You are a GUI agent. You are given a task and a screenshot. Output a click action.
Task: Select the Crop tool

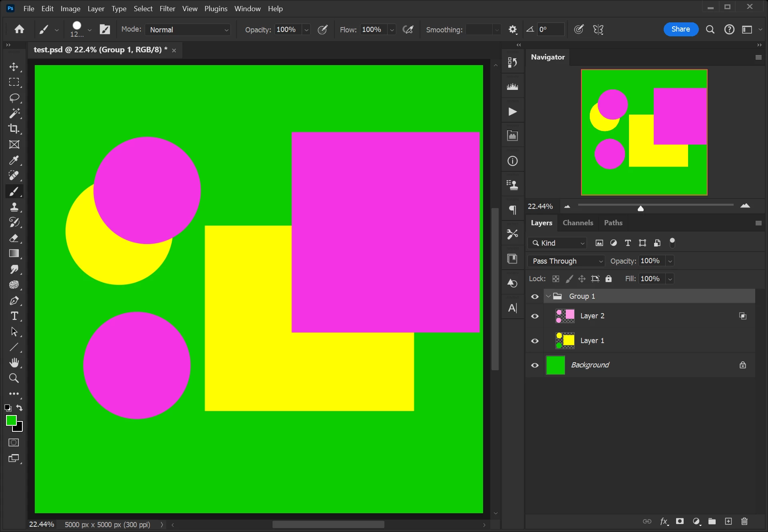pyautogui.click(x=14, y=129)
